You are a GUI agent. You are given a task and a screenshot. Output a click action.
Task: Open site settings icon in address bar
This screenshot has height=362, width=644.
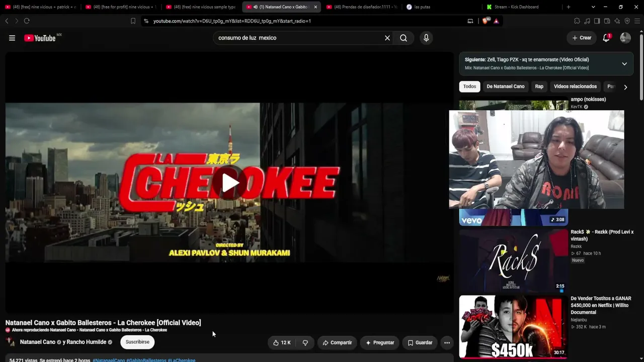point(146,21)
